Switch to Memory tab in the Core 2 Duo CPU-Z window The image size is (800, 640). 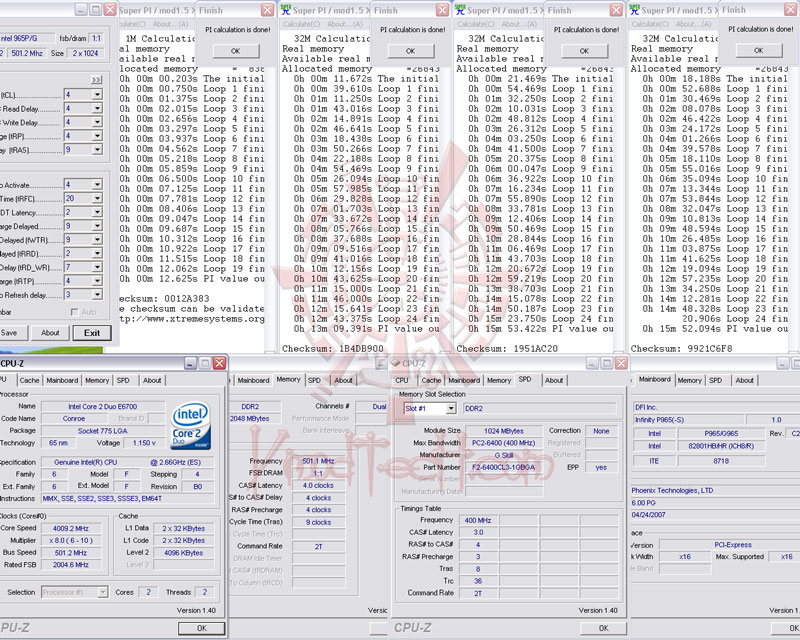pos(97,380)
